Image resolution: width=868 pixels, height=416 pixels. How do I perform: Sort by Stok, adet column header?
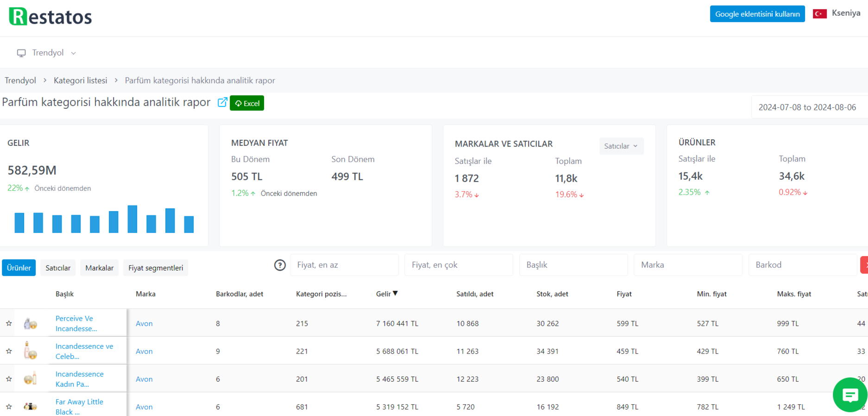[x=552, y=294]
